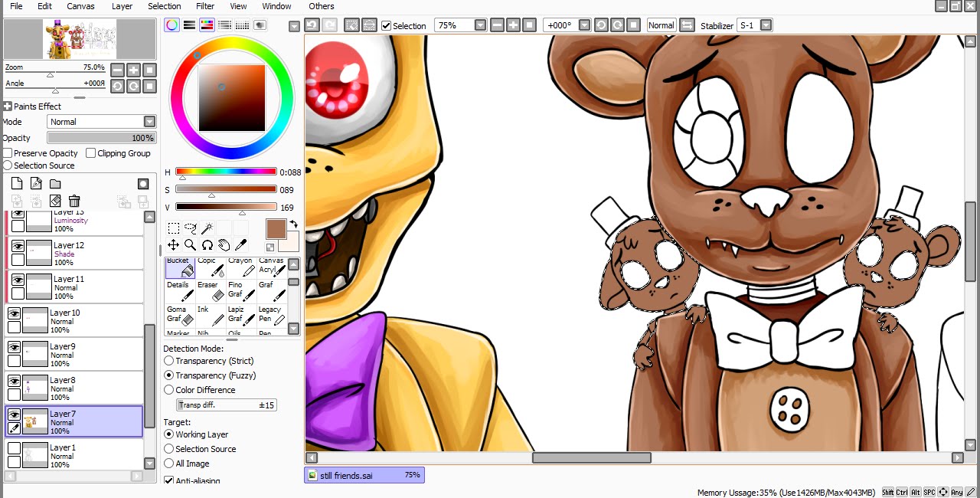980x498 pixels.
Task: Choose the Crayon brush
Action: pyautogui.click(x=241, y=267)
